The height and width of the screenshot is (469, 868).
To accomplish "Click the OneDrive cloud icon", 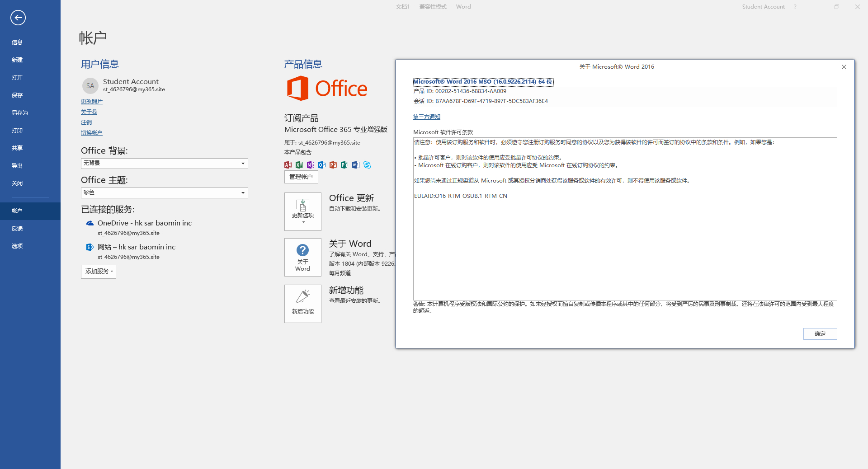I will point(90,223).
